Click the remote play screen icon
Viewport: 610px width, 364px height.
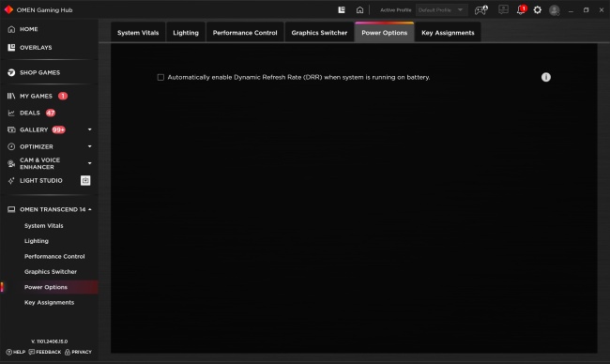coord(503,9)
